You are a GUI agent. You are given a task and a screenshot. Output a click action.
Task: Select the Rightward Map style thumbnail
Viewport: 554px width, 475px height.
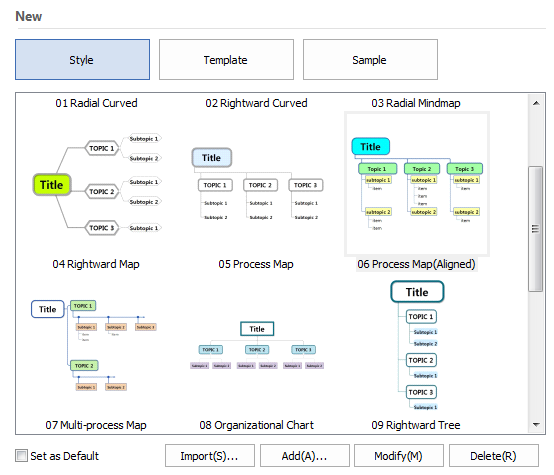click(97, 183)
